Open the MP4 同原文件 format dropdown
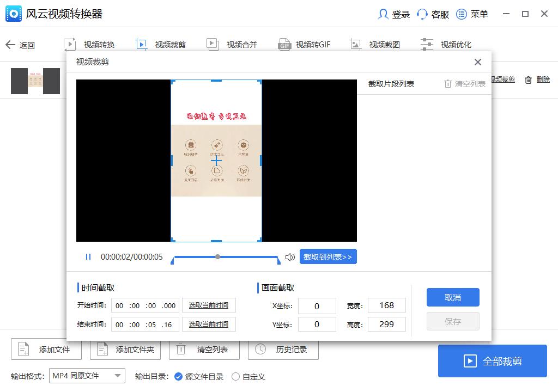The image size is (558, 392). tap(87, 376)
